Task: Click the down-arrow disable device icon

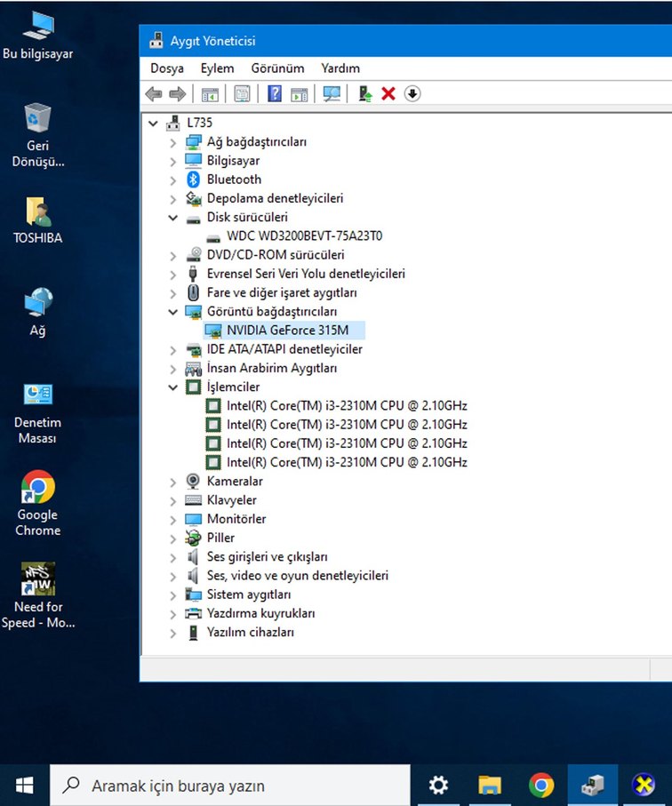Action: [412, 93]
